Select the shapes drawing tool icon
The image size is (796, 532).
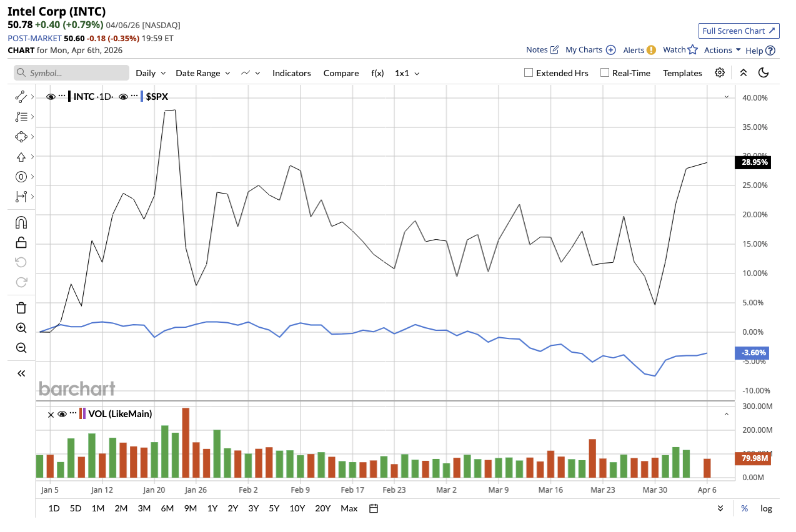[x=21, y=137]
